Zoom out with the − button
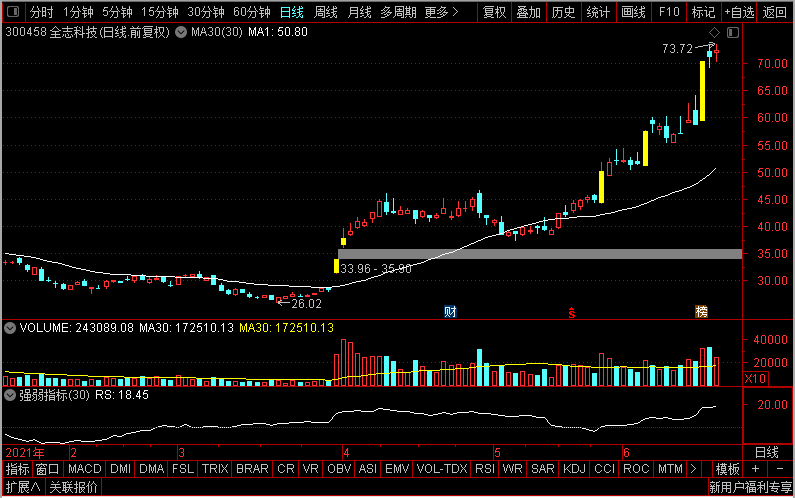 click(x=780, y=469)
